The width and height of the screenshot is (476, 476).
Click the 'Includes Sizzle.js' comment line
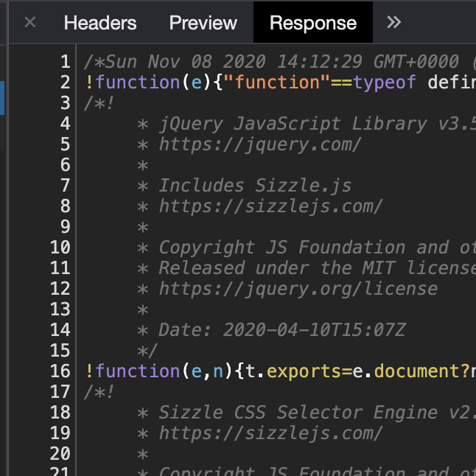tap(255, 185)
